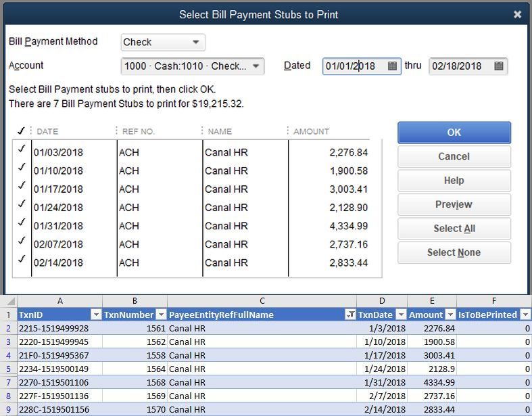Click cell with TxnID 21F0-1519495367
Viewport: 532px width, 416px height.
(59, 356)
